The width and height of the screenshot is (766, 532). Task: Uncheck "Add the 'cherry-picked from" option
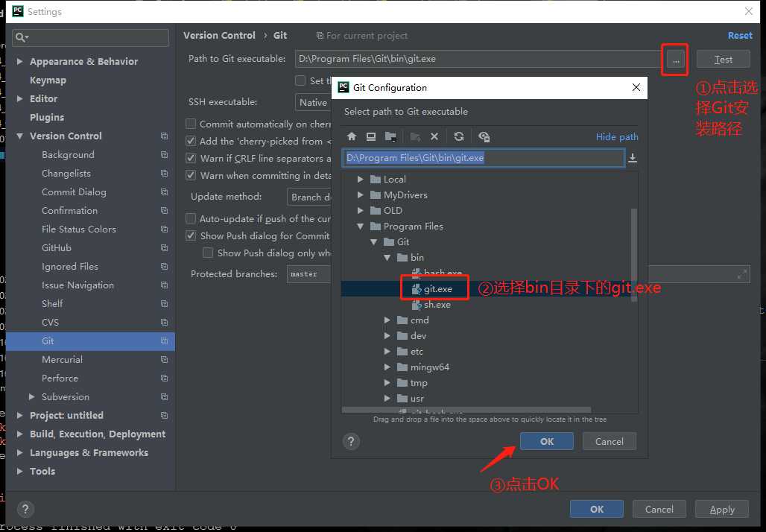click(191, 141)
